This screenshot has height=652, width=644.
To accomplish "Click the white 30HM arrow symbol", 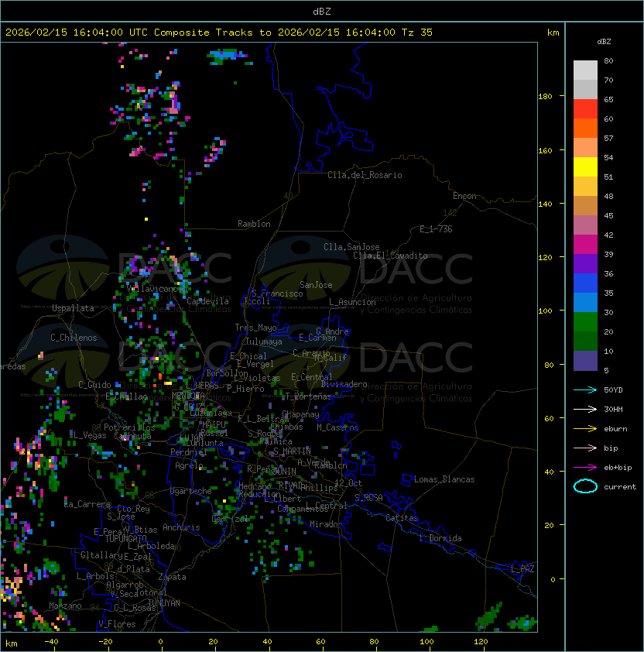I will tap(585, 409).
